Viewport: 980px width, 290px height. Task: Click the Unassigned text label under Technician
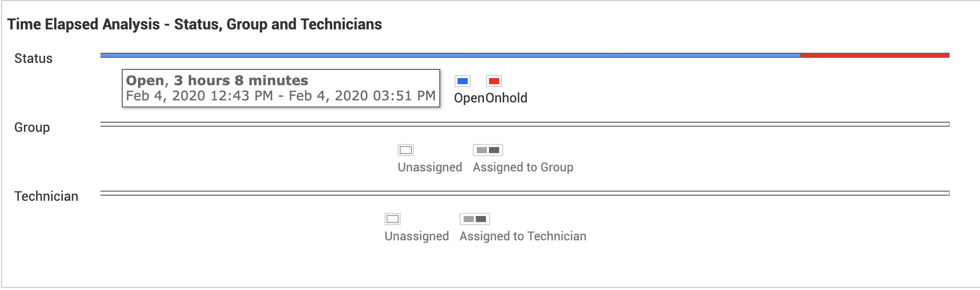[416, 236]
